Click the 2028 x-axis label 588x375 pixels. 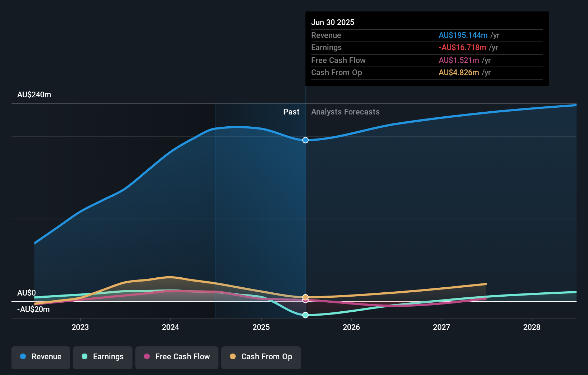coord(532,327)
